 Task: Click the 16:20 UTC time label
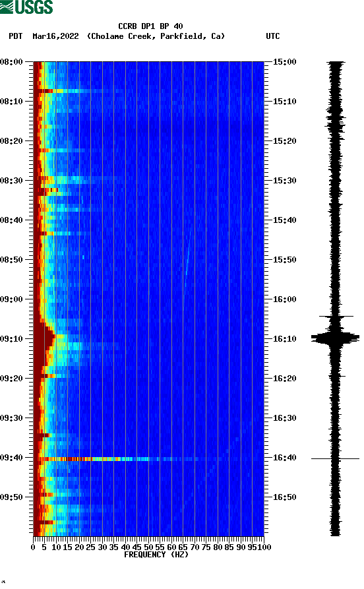[x=284, y=379]
